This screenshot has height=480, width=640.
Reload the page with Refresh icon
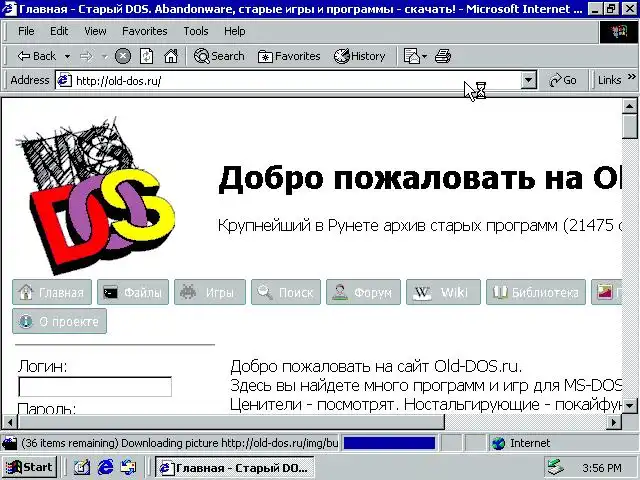point(146,56)
